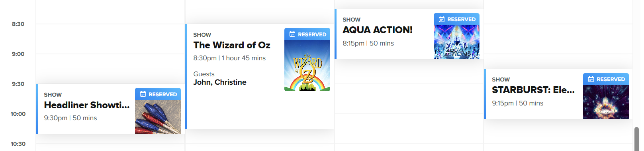This screenshot has height=151, width=644.
Task: Select the RESERVED label on Headliner Showtime
Action: pos(162,94)
